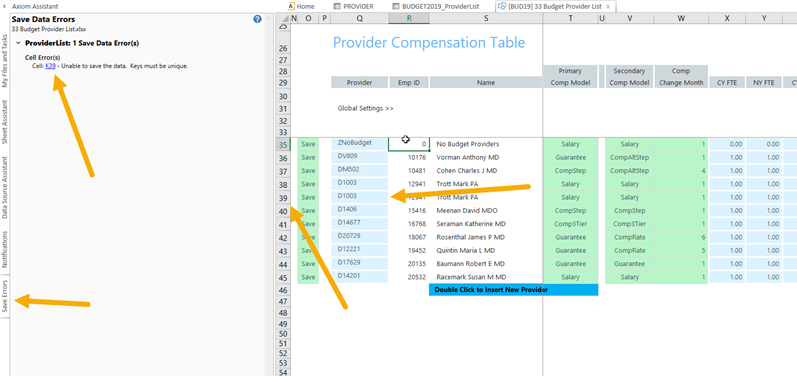Screen dimensions: 797x376
Task: Open Data Source Assistant side tab
Action: pos(5,187)
